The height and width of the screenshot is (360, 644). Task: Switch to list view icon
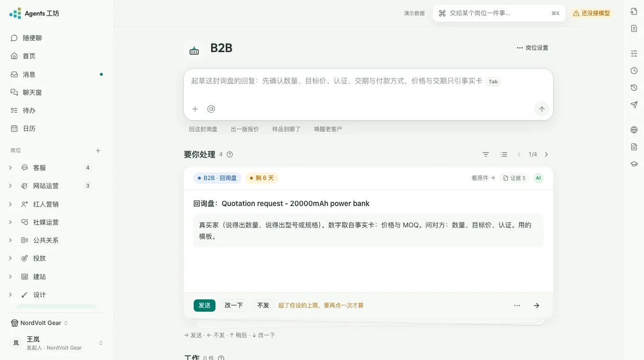(504, 154)
